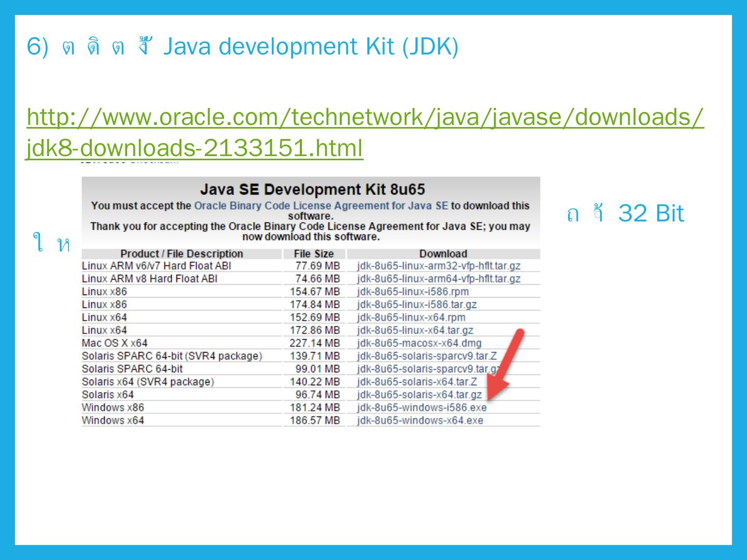Click the 'Windows x64' product row label
The width and height of the screenshot is (747, 560).
113,421
